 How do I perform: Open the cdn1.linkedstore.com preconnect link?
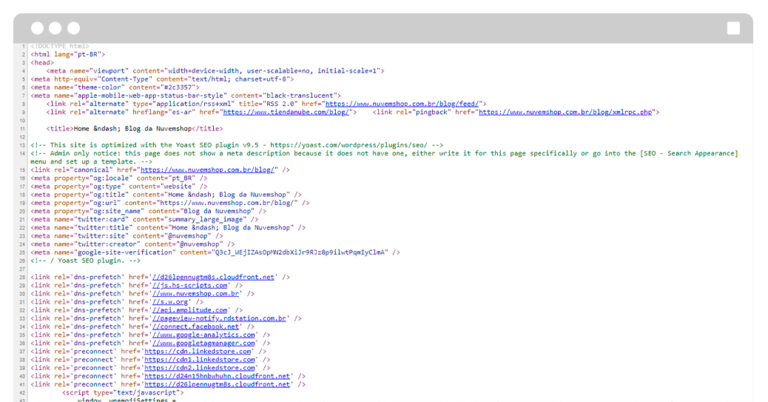point(199,360)
